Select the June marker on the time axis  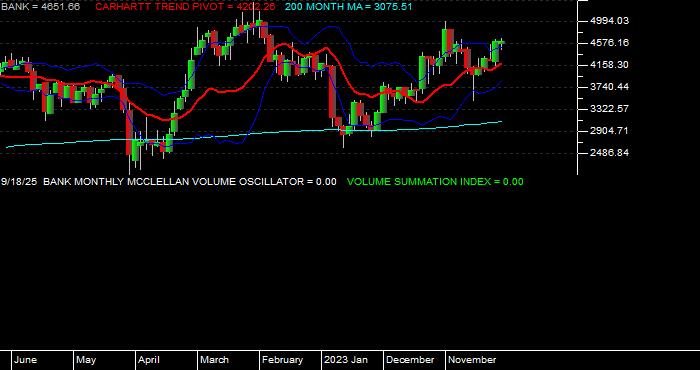[x=25, y=360]
